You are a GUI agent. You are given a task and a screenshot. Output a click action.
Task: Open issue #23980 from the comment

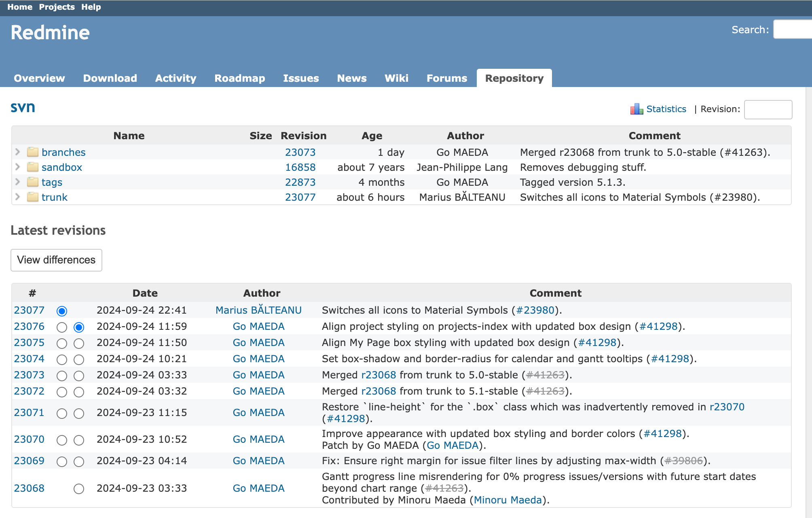click(535, 310)
